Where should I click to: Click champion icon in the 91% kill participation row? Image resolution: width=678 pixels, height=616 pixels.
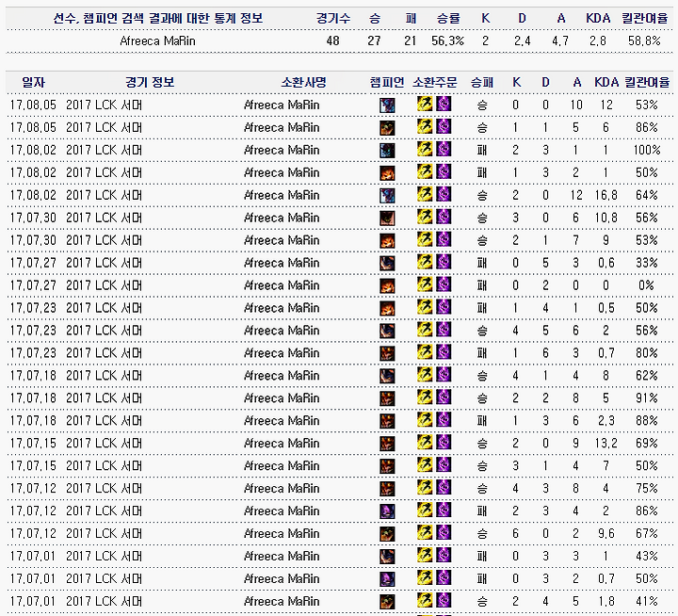[387, 398]
